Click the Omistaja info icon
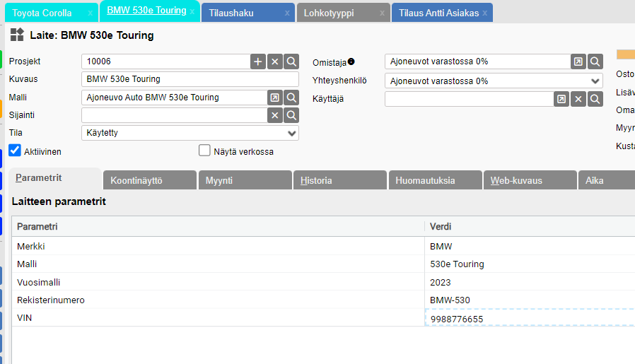 (351, 61)
